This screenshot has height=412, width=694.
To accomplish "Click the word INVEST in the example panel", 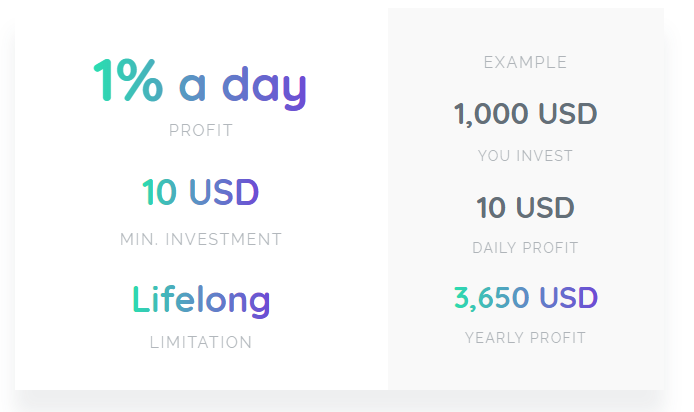I will coord(545,156).
